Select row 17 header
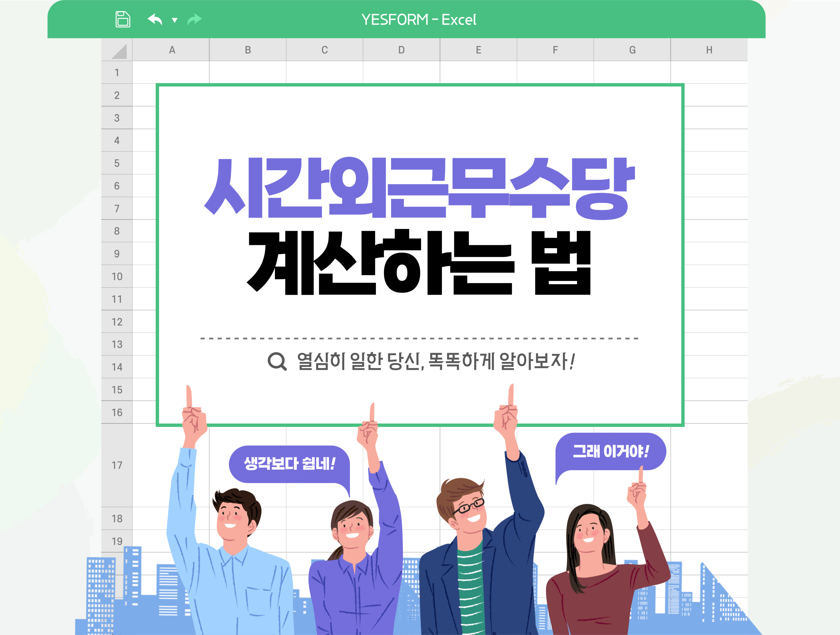 pos(117,465)
